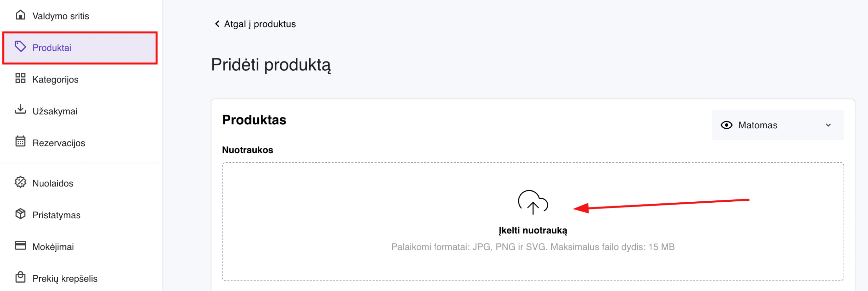
Task: Click the calendar icon beside Rezervacijos
Action: (20, 141)
